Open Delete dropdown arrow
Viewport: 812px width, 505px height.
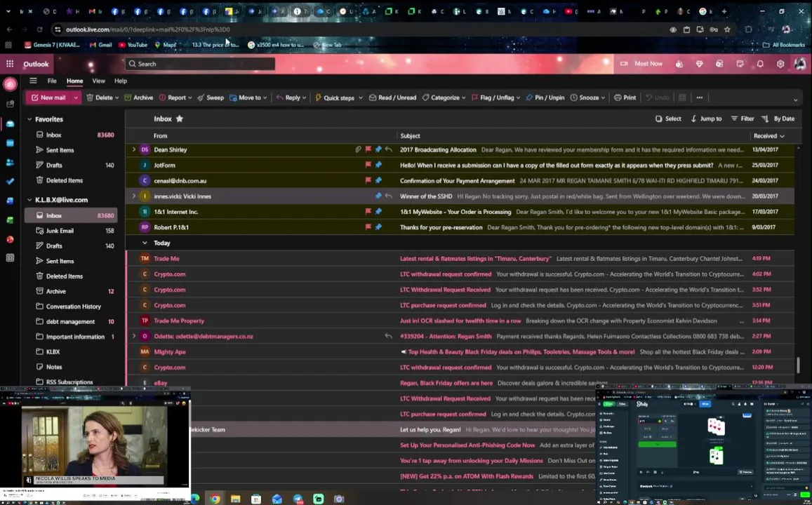tap(117, 97)
